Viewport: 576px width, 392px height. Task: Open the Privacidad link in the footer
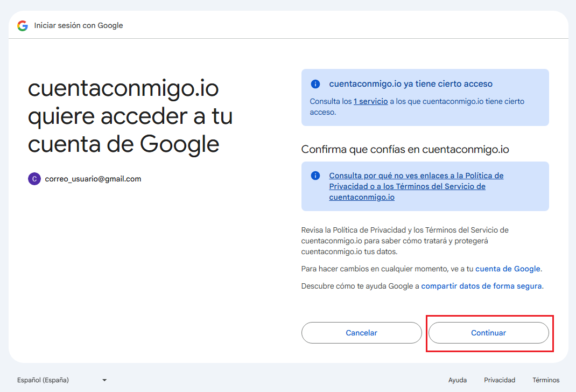500,380
